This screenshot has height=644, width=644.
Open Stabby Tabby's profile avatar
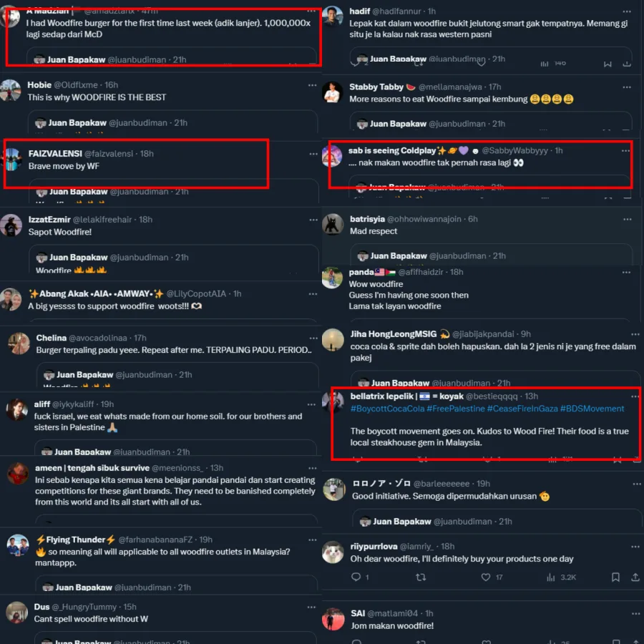[x=331, y=92]
